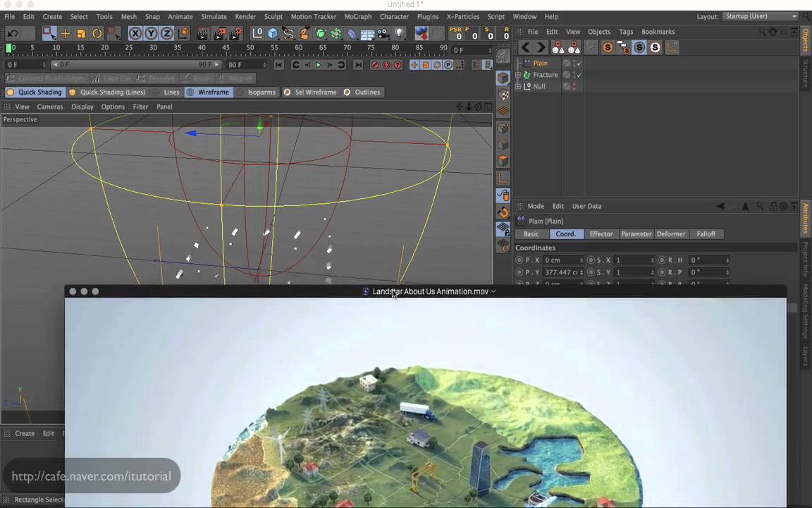812x508 pixels.
Task: Toggle Outlines option
Action: pyautogui.click(x=362, y=92)
